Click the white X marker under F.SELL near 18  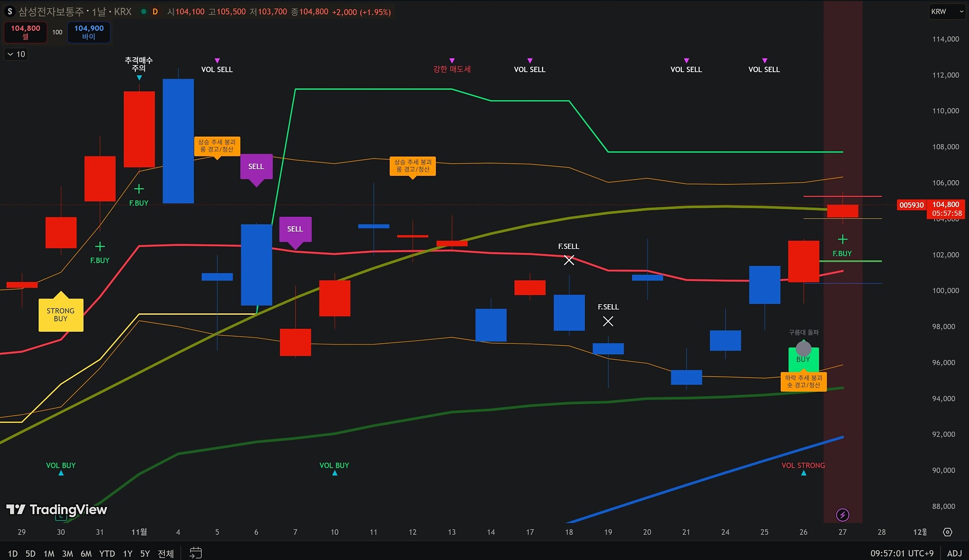point(569,260)
